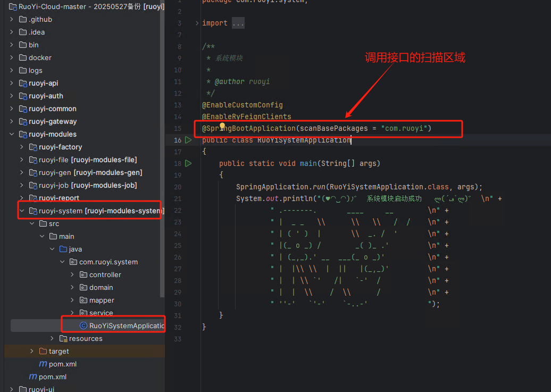551x392 pixels.
Task: Click the ruoyi-factory module icon
Action: (x=33, y=147)
